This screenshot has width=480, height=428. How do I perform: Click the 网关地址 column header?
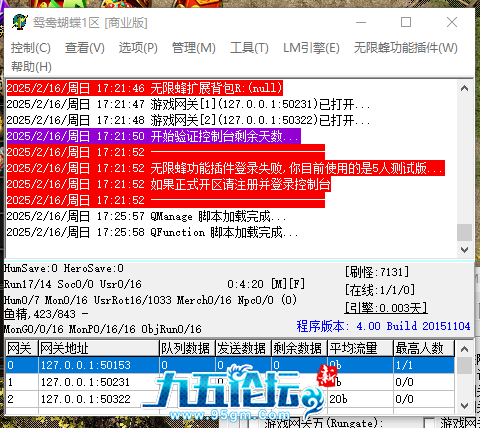(x=99, y=349)
